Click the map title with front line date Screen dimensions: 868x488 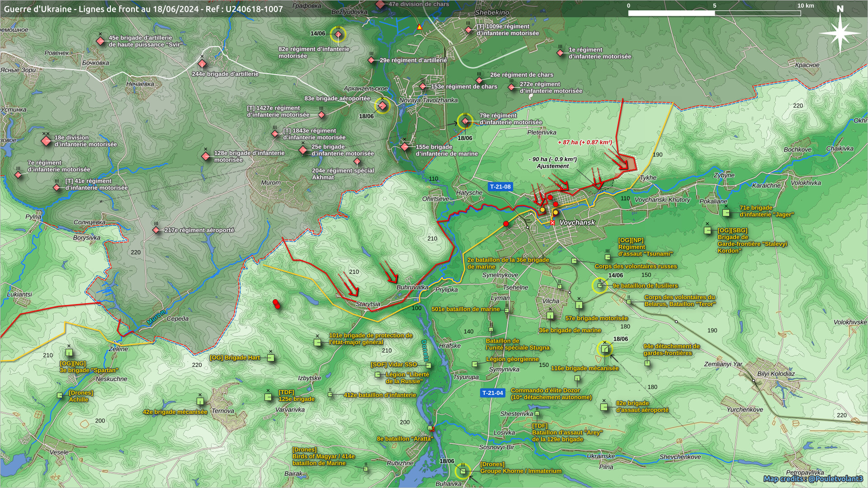coord(143,9)
